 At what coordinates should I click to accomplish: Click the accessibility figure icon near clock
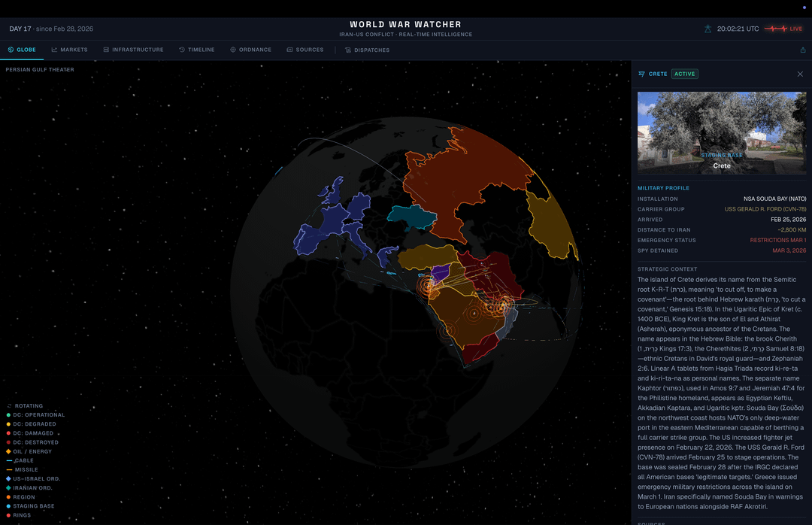coord(707,29)
